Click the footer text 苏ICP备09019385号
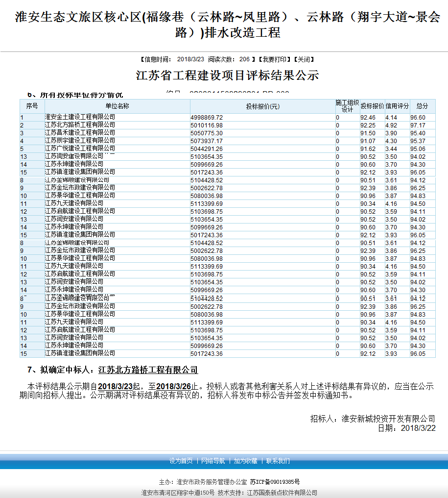 point(275,482)
